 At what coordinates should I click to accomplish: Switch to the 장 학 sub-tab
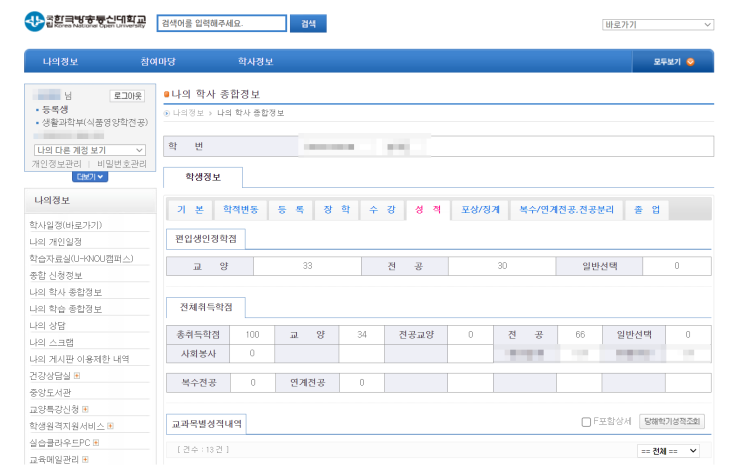[x=336, y=210]
